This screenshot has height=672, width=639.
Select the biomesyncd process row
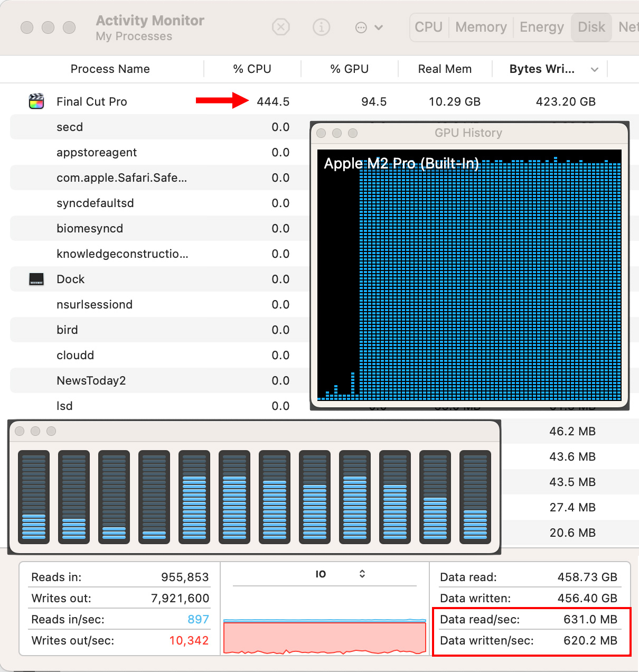coord(159,228)
